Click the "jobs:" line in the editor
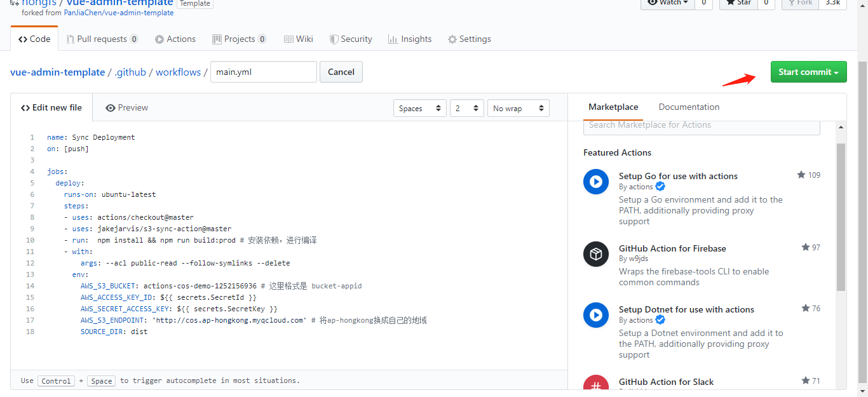The width and height of the screenshot is (868, 397). (57, 172)
